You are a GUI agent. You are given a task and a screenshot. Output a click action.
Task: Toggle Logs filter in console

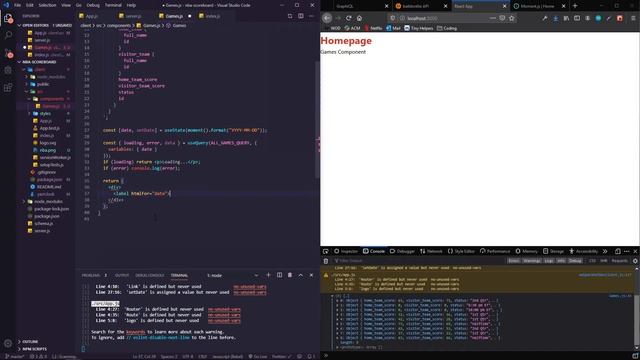[x=549, y=261]
